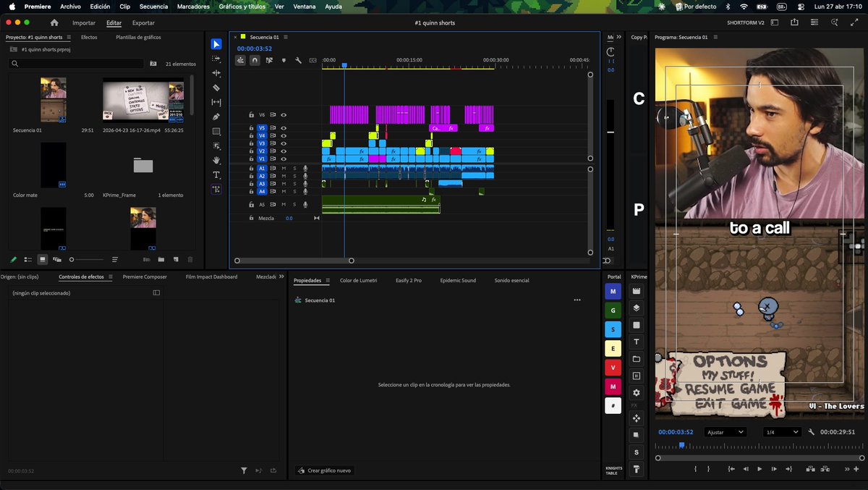Click the KPrime paint roller icon

637,469
